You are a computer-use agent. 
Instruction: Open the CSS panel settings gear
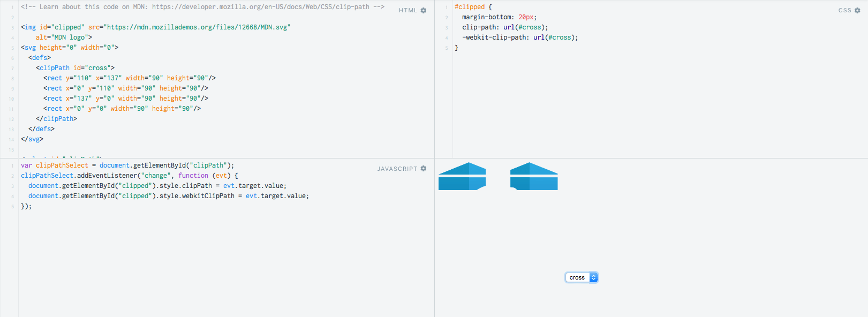pyautogui.click(x=857, y=10)
